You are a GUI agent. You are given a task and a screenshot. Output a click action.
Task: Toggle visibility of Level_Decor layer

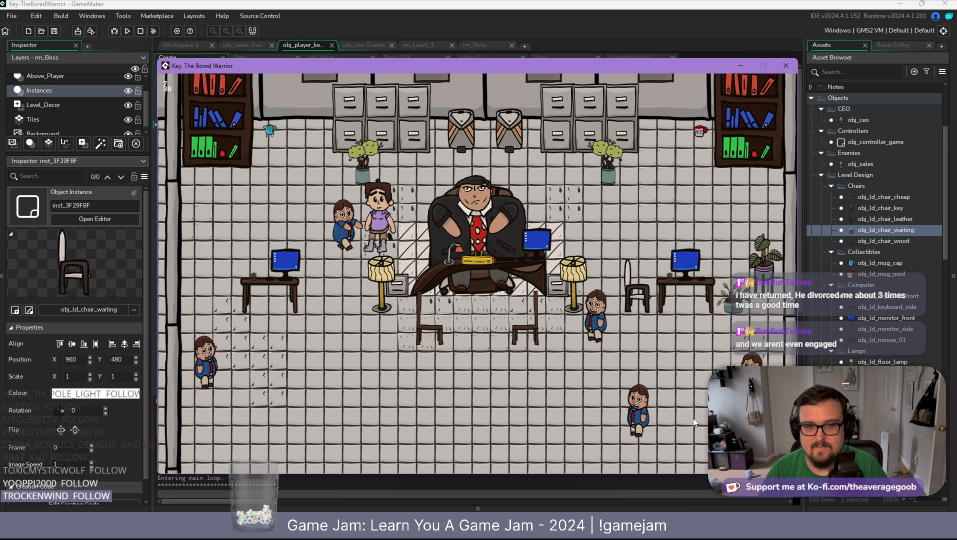[128, 105]
